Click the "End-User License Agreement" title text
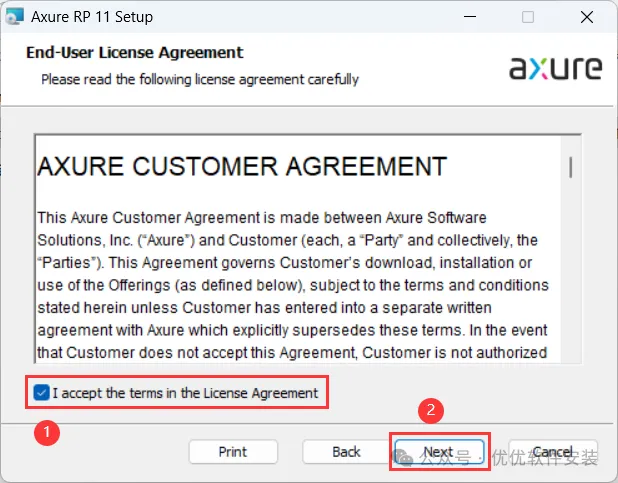 pyautogui.click(x=135, y=52)
